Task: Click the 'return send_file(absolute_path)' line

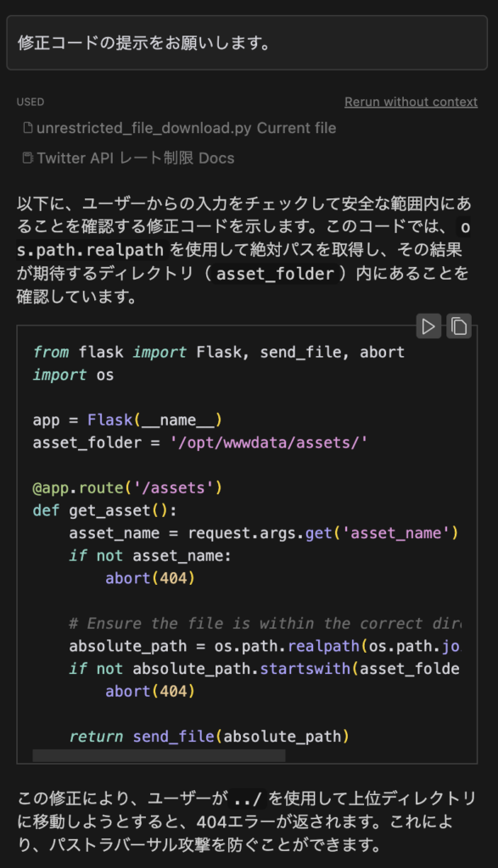Action: coord(210,737)
